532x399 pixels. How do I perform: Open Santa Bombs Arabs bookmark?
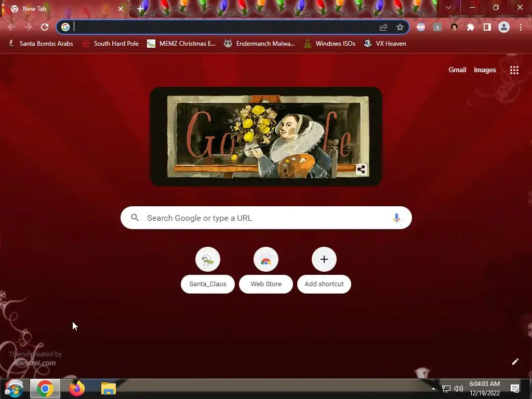(41, 44)
